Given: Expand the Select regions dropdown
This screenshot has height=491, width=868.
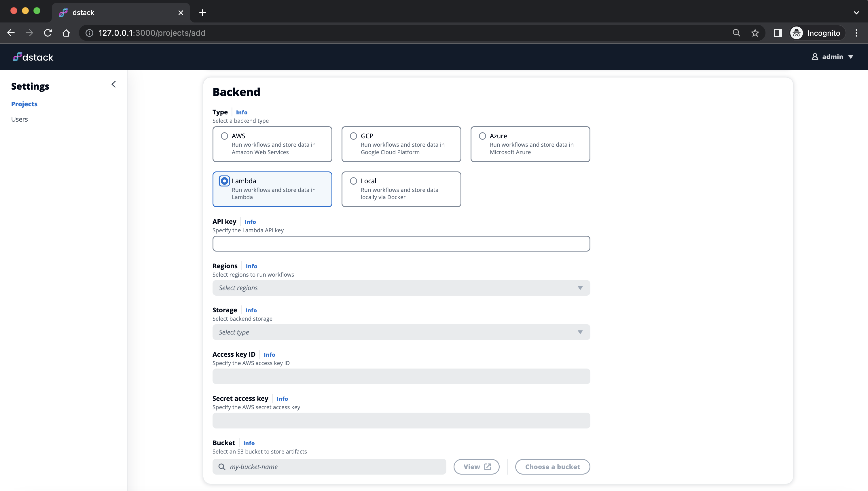Looking at the screenshot, I should coord(401,288).
